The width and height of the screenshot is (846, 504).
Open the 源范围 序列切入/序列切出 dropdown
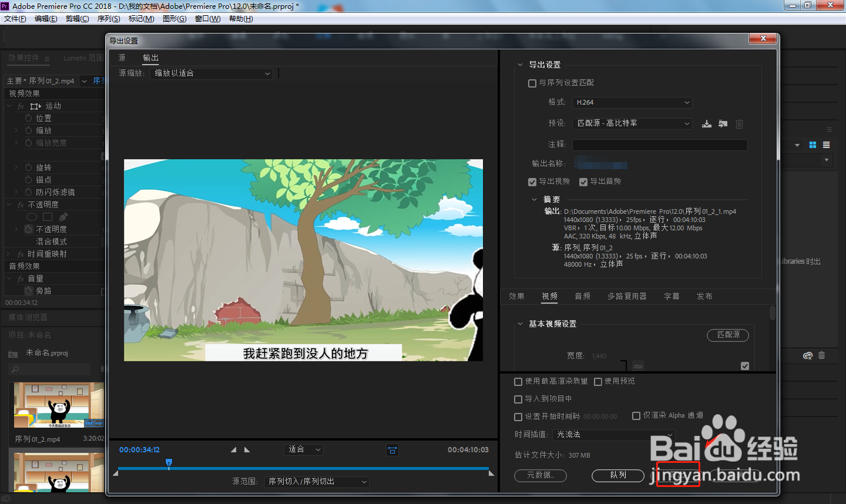(x=317, y=482)
